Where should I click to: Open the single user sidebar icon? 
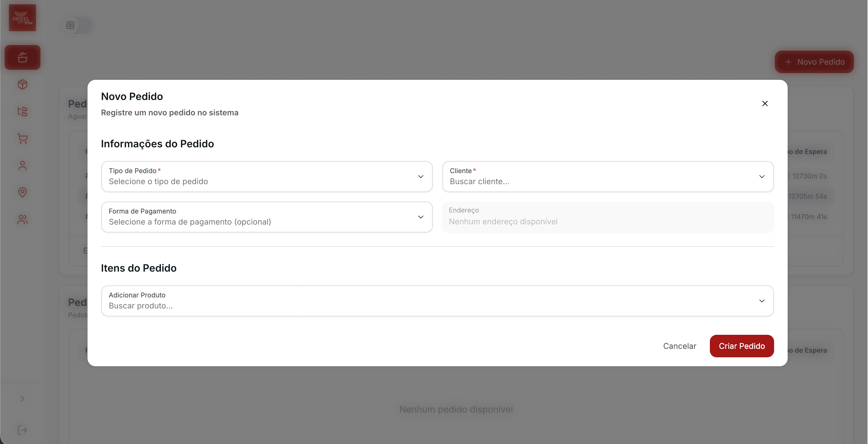[22, 165]
